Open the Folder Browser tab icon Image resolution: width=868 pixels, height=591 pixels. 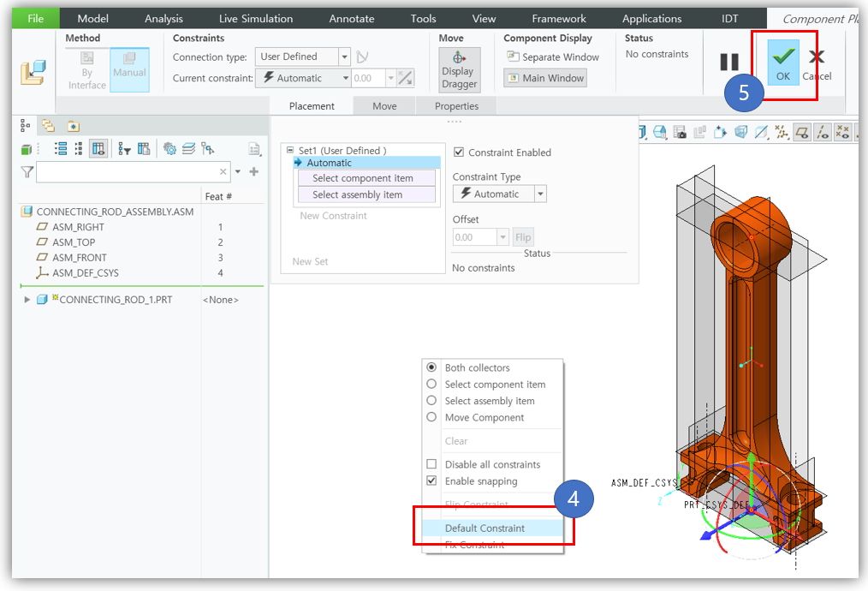(49, 126)
